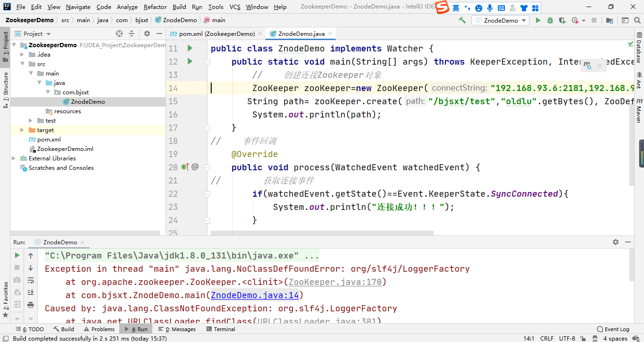Viewport: 644px width, 342px height.
Task: Expand External Libraries node
Action: click(x=14, y=158)
